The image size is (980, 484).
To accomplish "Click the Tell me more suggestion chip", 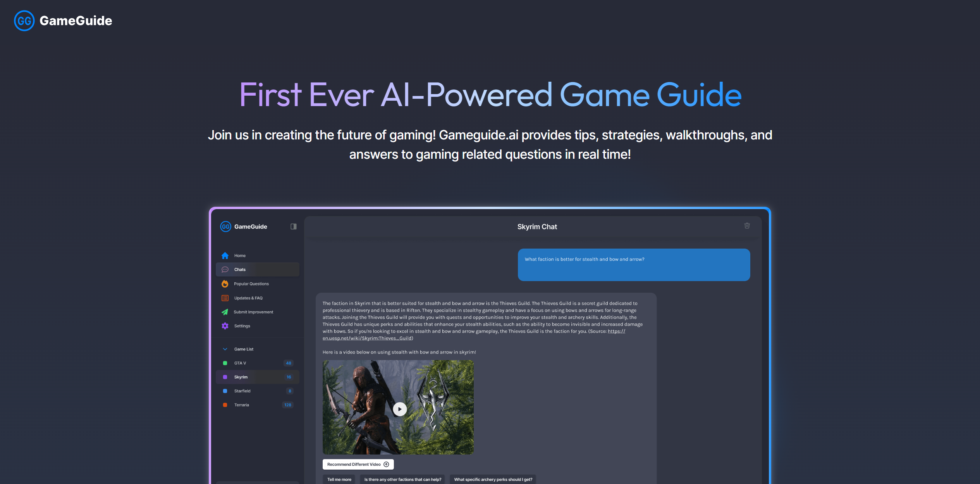I will [339, 479].
